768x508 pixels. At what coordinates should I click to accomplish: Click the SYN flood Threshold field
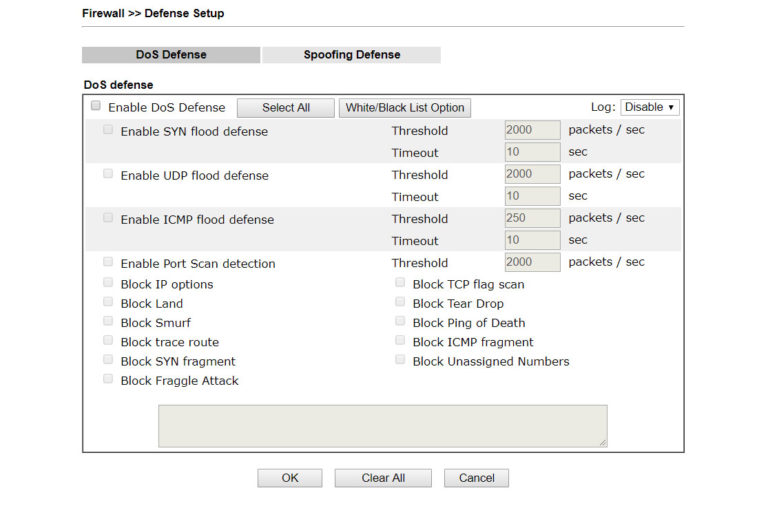tap(532, 130)
